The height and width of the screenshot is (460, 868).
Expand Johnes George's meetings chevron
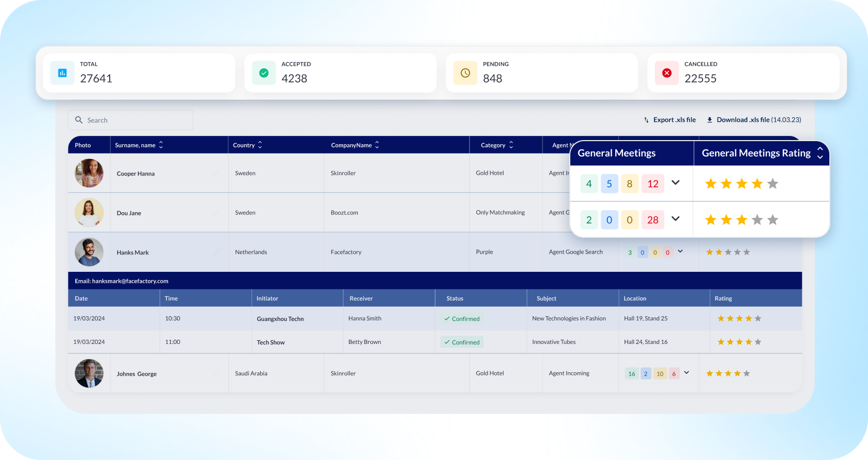point(686,373)
